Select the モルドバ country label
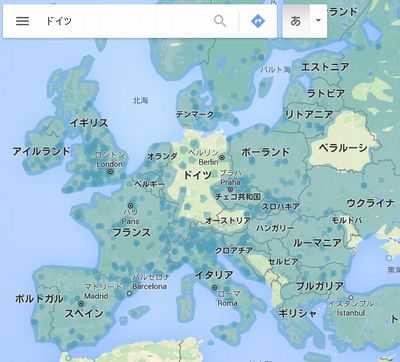 click(347, 220)
